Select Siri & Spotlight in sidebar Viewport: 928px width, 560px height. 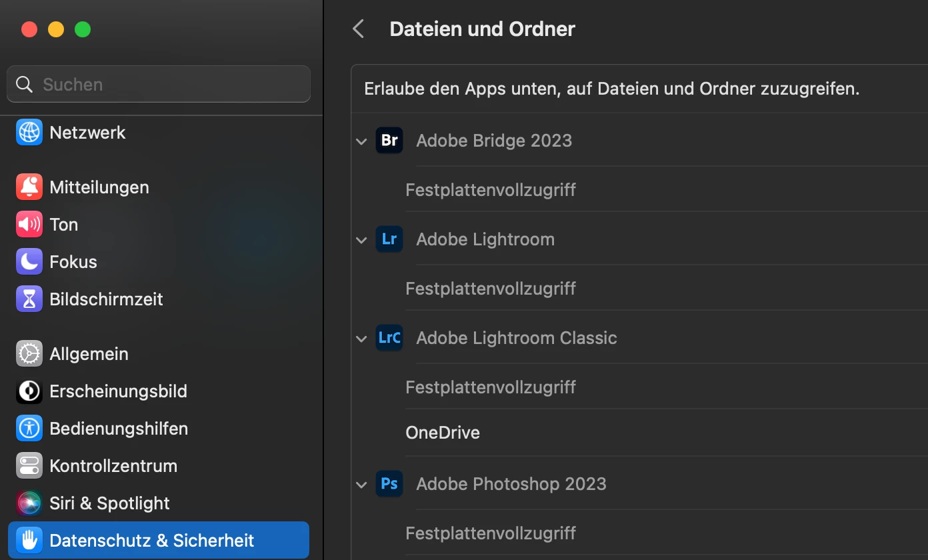(x=159, y=503)
